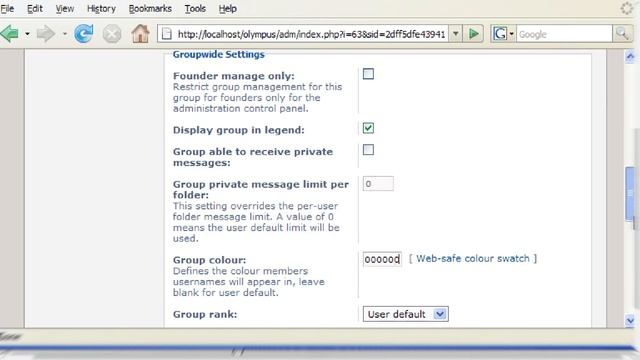Click the Display group in legend label

(x=238, y=130)
